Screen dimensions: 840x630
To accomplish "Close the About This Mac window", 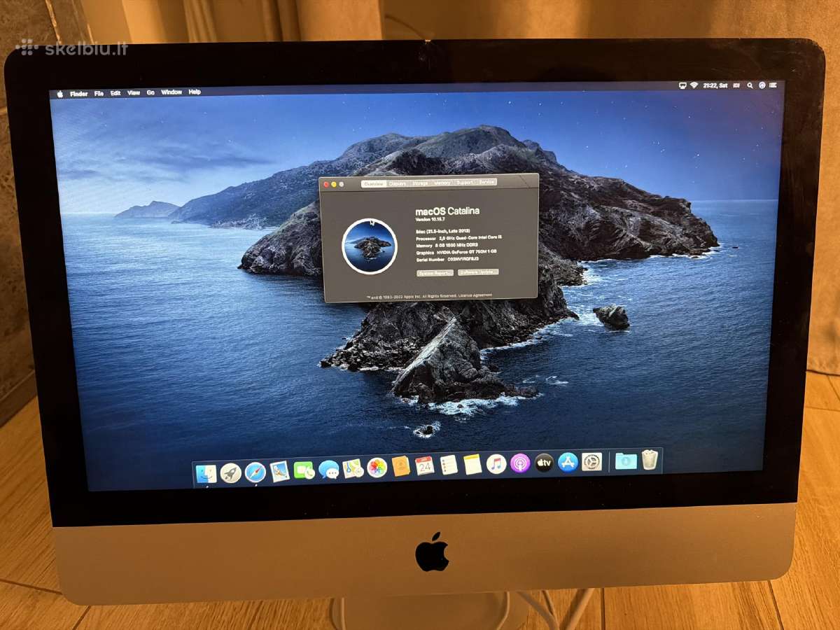I will click(x=325, y=184).
